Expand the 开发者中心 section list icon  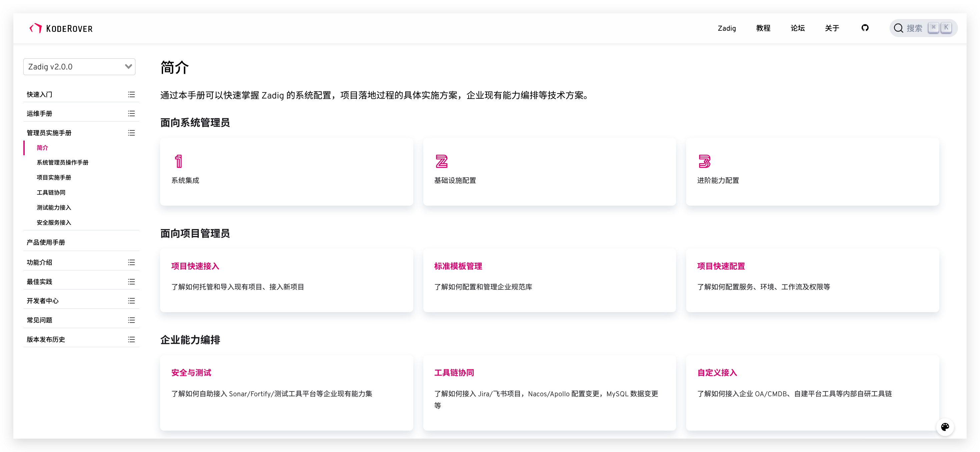click(x=131, y=301)
